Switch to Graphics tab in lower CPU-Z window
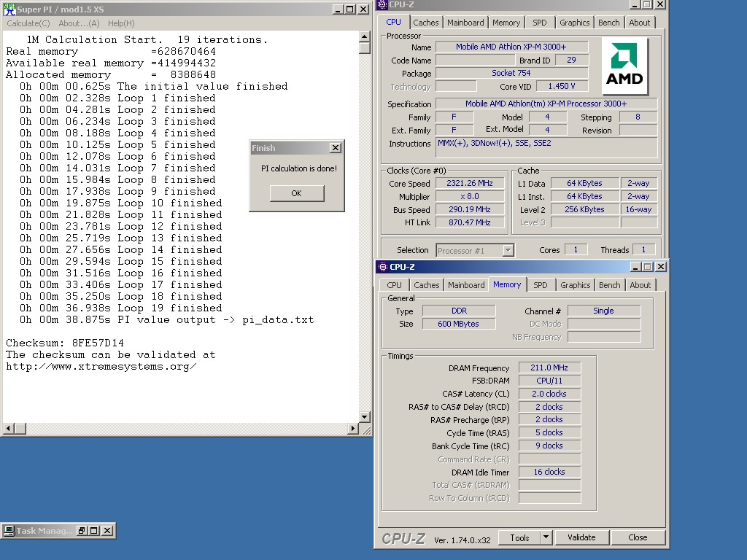Viewport: 747px width, 560px height. coord(575,285)
